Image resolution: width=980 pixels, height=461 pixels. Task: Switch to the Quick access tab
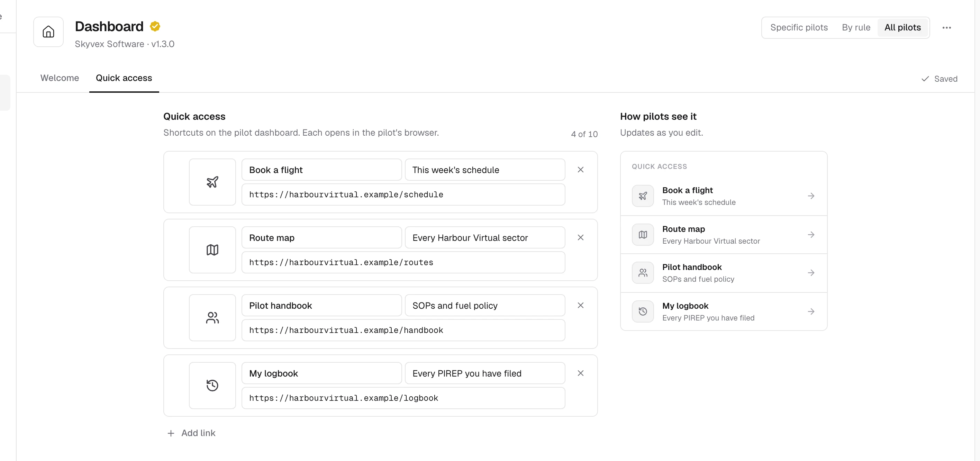(x=124, y=78)
